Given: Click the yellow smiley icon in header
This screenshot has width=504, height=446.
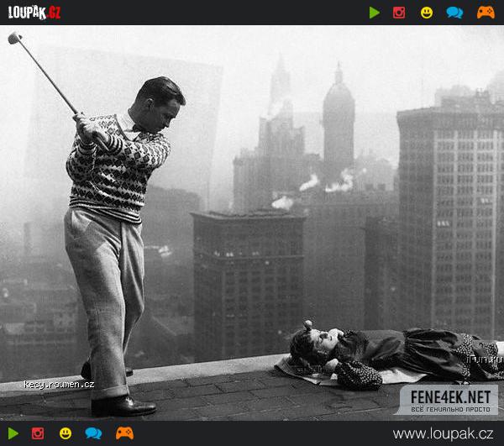Looking at the screenshot, I should pyautogui.click(x=427, y=13).
